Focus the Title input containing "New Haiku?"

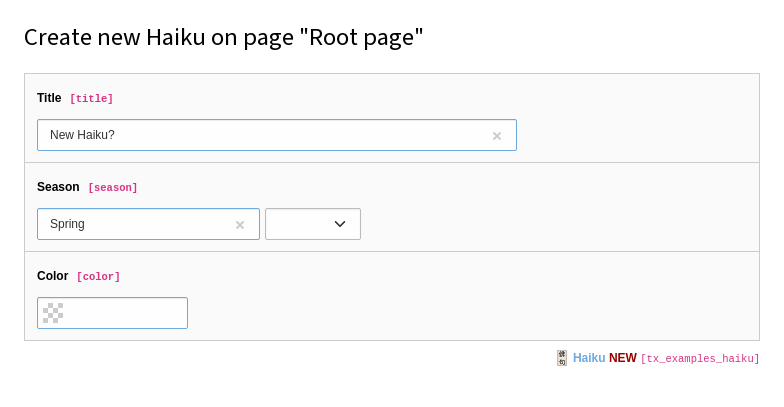[260, 135]
